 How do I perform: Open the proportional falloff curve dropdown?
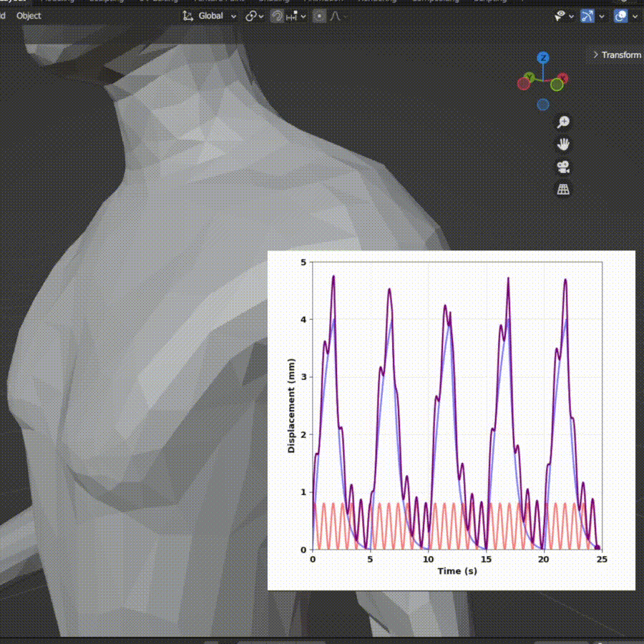coord(338,16)
